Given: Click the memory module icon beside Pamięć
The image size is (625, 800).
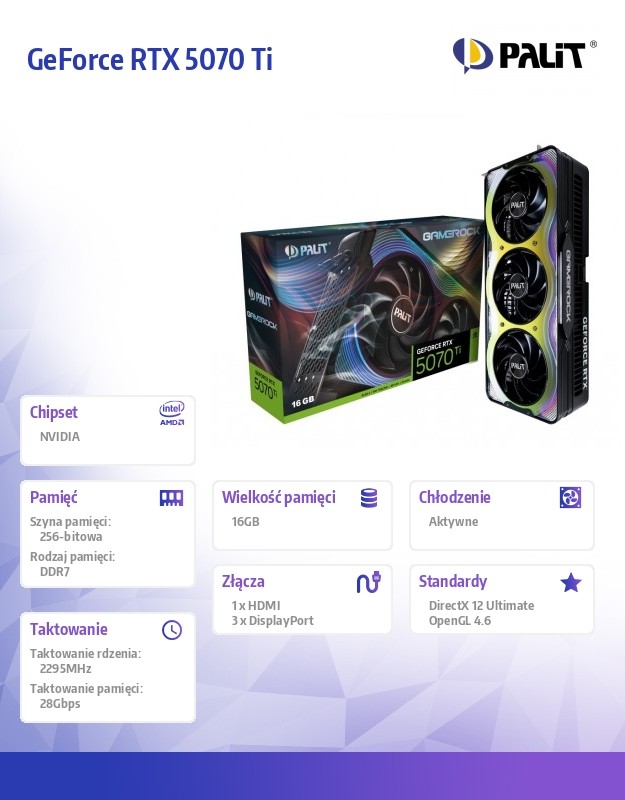Looking at the screenshot, I should point(171,498).
